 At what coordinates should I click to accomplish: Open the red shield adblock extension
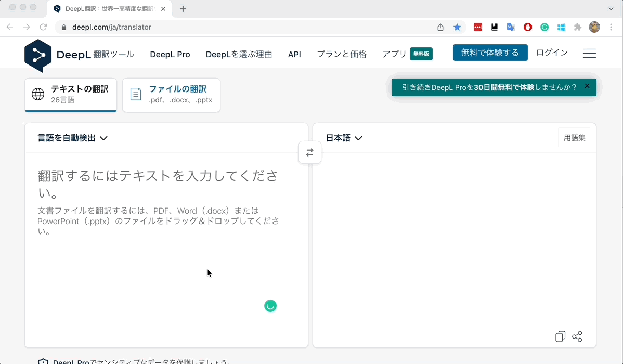528,27
